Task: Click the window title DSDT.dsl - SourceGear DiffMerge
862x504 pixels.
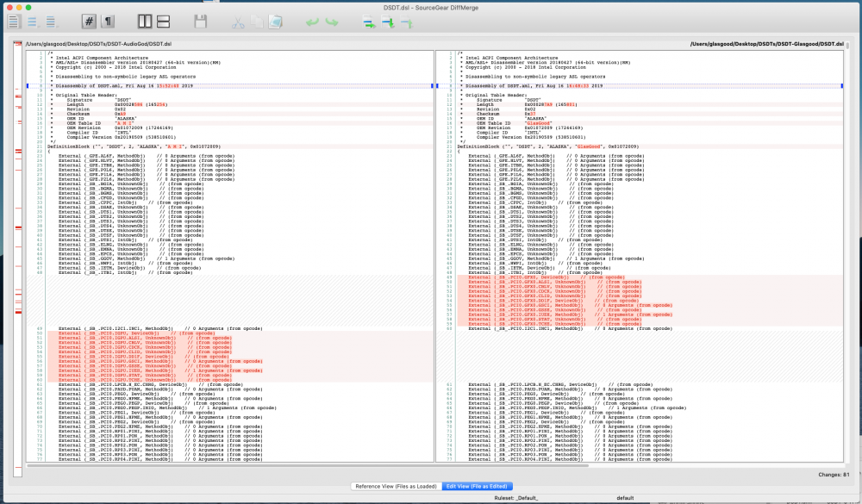Action: [431, 8]
